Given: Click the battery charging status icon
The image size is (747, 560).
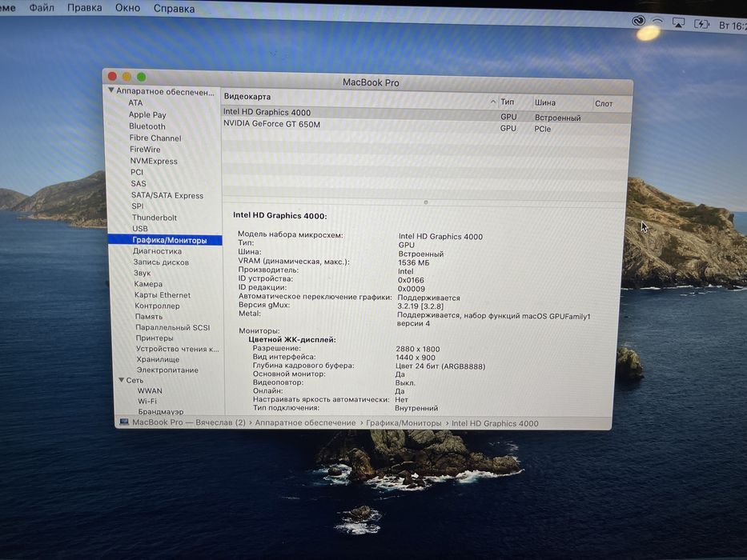Looking at the screenshot, I should 701,24.
